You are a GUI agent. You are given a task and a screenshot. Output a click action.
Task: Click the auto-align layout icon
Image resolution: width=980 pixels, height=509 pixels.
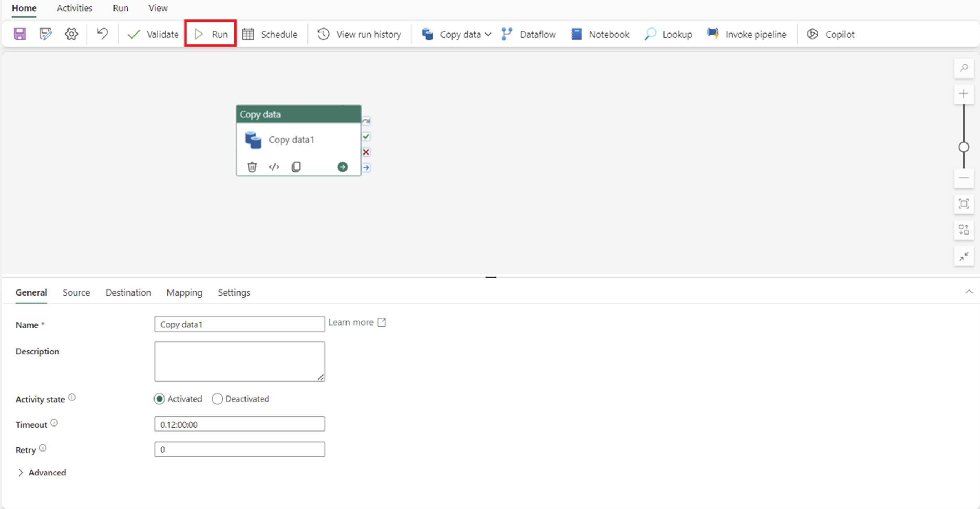(x=963, y=230)
